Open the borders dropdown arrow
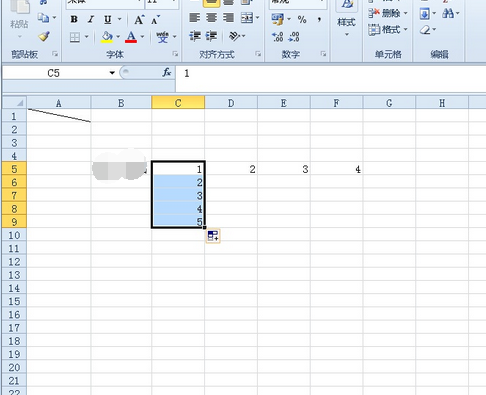486x395 pixels. coord(86,36)
